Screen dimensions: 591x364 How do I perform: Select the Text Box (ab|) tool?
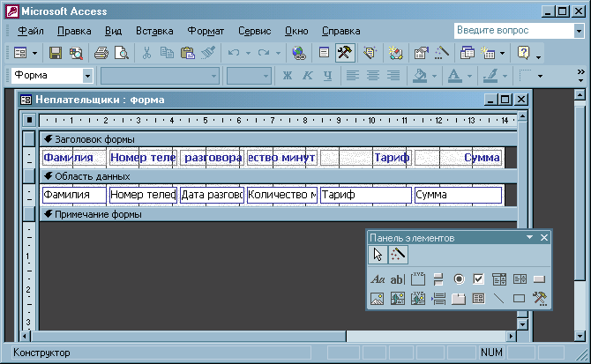[398, 279]
